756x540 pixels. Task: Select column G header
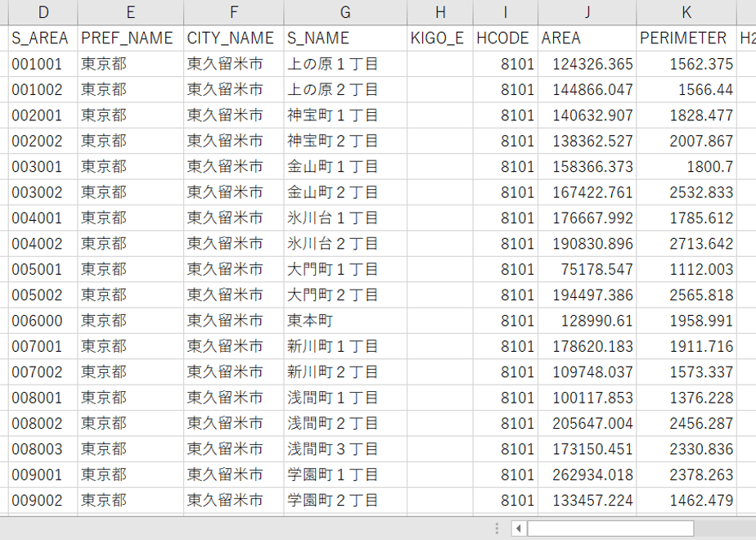tap(345, 12)
